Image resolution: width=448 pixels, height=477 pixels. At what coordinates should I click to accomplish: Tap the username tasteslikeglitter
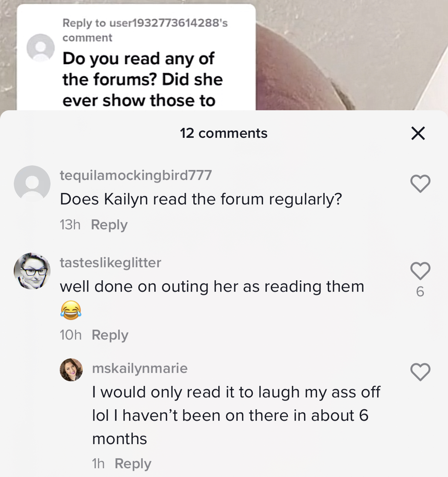(110, 263)
